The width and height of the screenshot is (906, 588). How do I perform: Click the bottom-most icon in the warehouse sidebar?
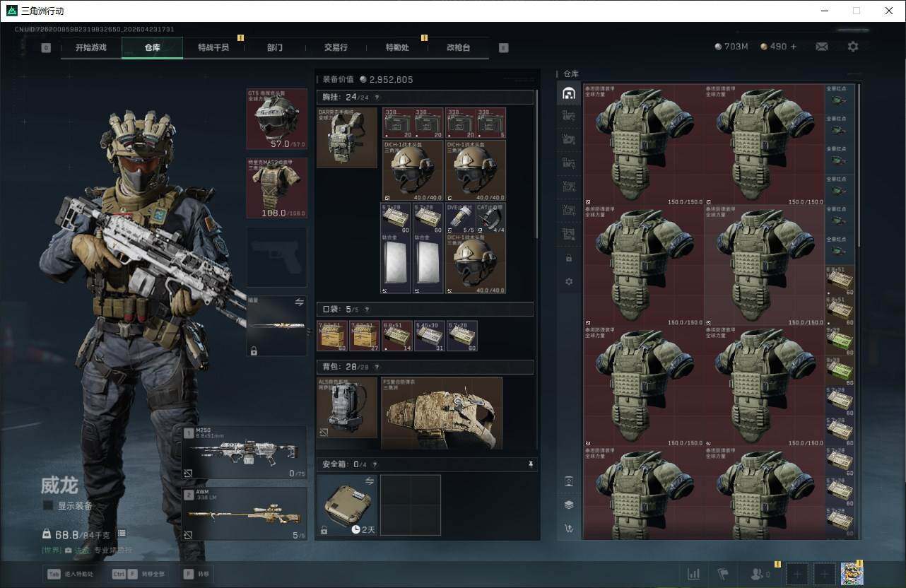[x=569, y=528]
